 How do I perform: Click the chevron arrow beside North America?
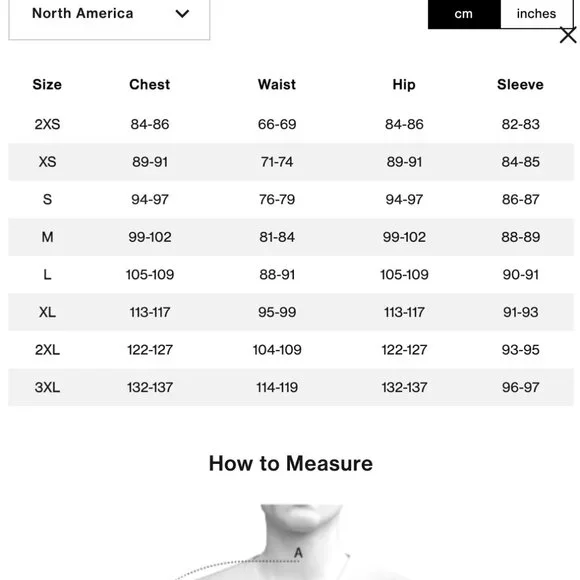[182, 14]
